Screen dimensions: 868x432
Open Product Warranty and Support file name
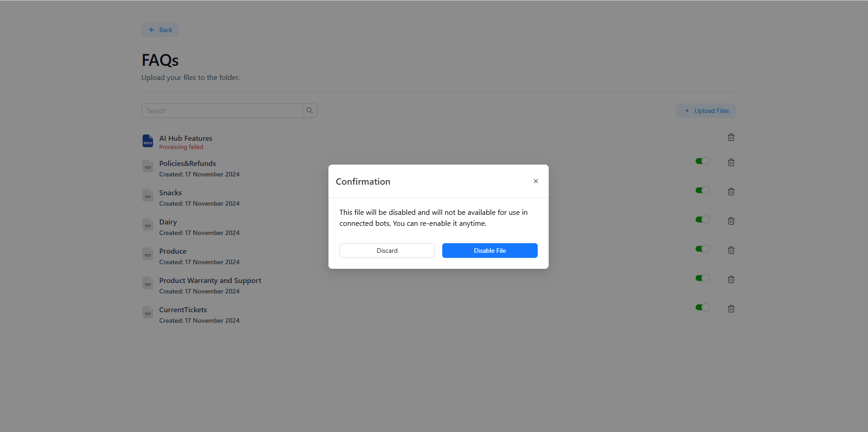pyautogui.click(x=210, y=280)
